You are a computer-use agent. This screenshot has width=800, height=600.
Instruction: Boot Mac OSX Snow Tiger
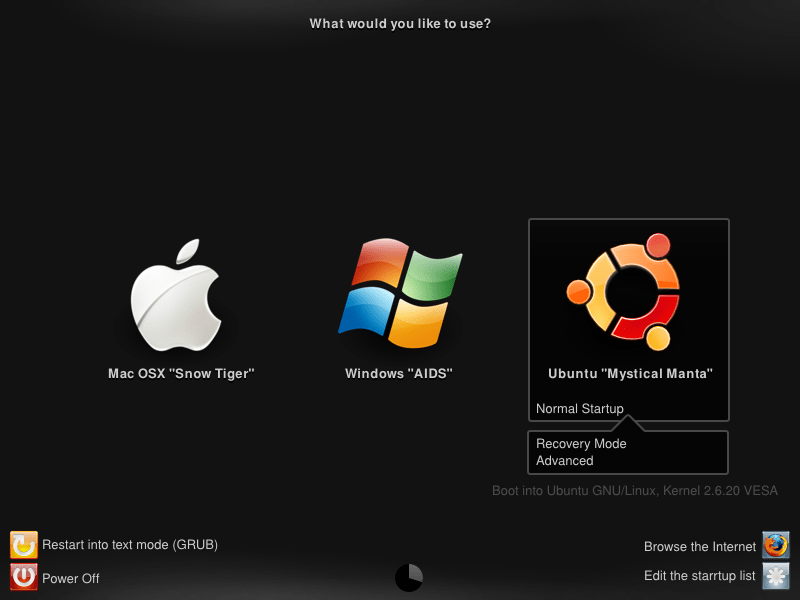(180, 373)
